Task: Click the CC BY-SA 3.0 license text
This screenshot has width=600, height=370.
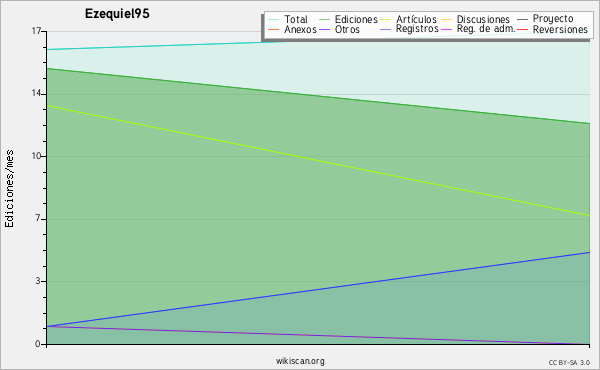Action: [569, 362]
